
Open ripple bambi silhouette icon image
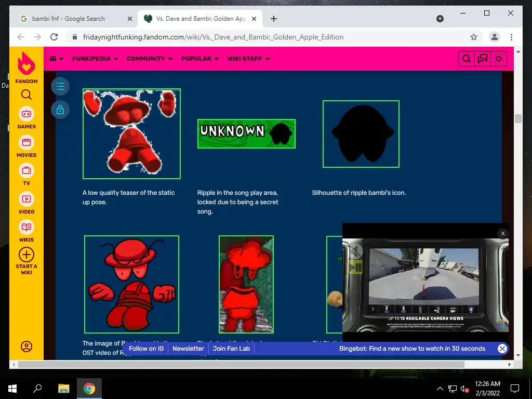[x=361, y=134]
